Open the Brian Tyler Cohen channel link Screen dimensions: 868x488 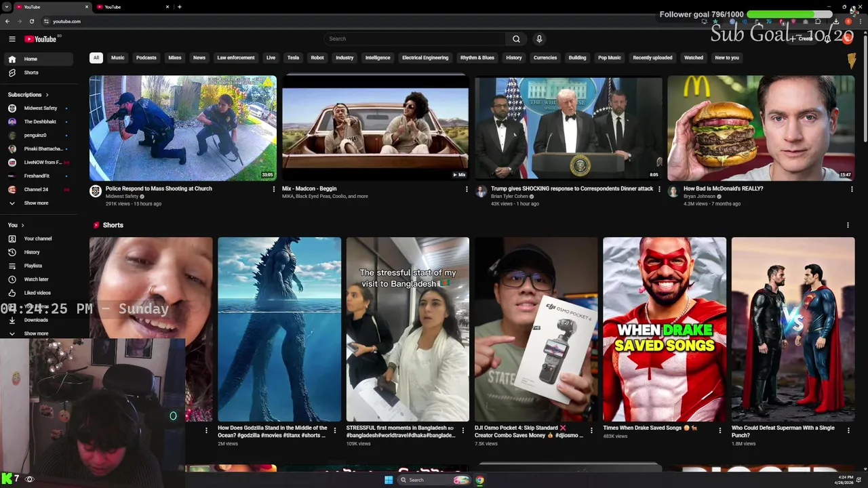510,197
